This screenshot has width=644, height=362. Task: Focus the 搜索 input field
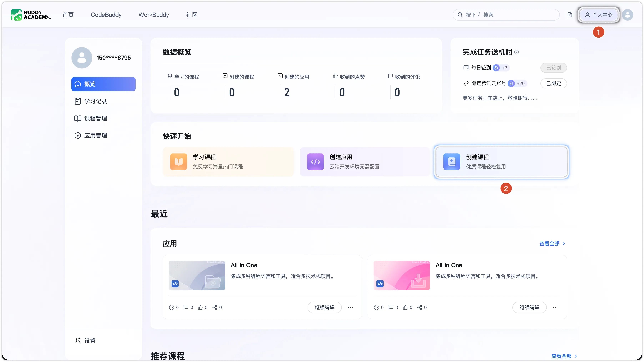click(x=506, y=15)
